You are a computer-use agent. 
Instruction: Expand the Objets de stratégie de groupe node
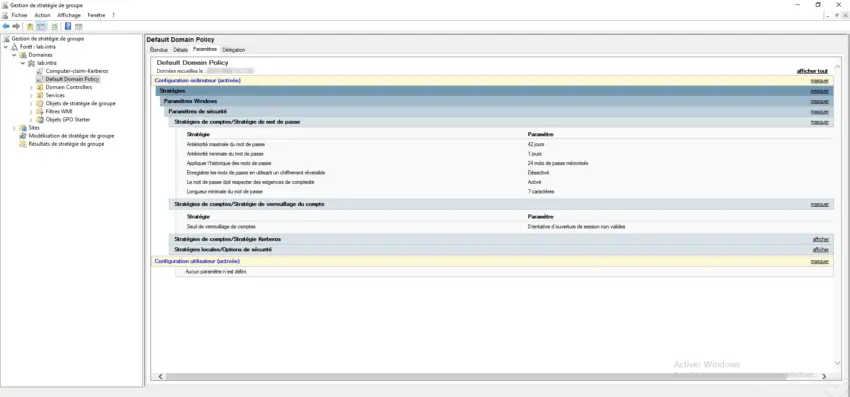click(x=31, y=104)
